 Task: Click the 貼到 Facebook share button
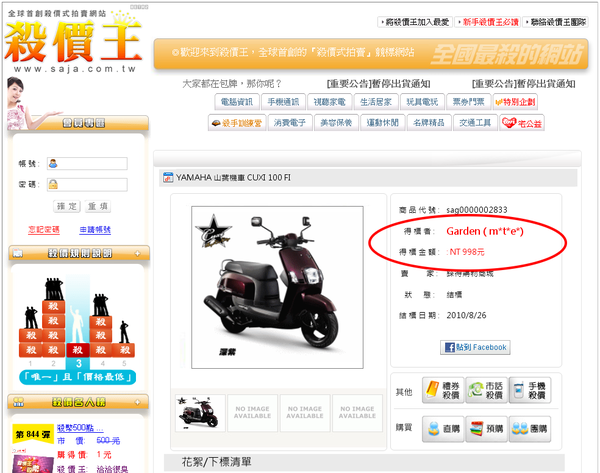coord(475,347)
